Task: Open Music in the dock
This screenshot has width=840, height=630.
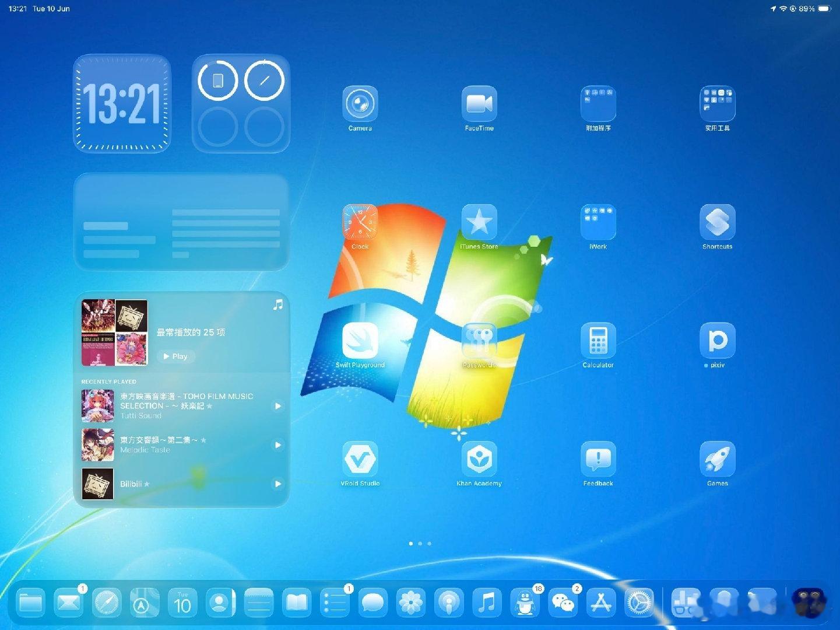Action: (x=487, y=603)
